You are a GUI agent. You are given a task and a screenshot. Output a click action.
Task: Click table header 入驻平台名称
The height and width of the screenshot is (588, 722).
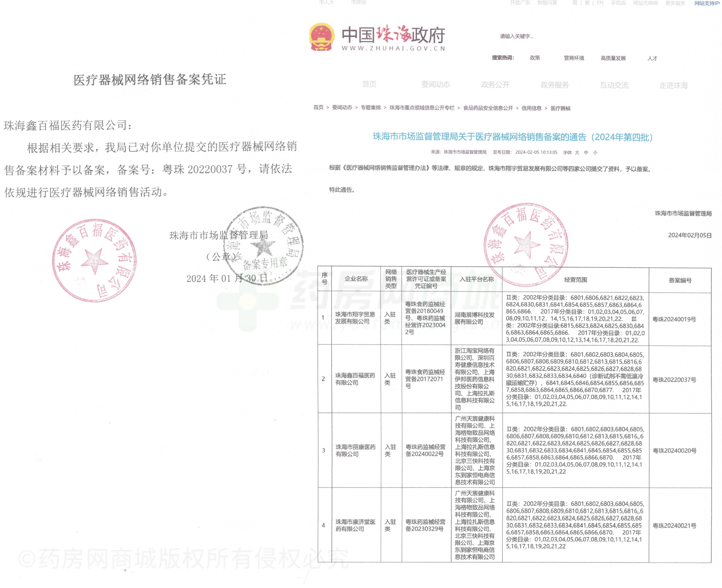point(476,279)
